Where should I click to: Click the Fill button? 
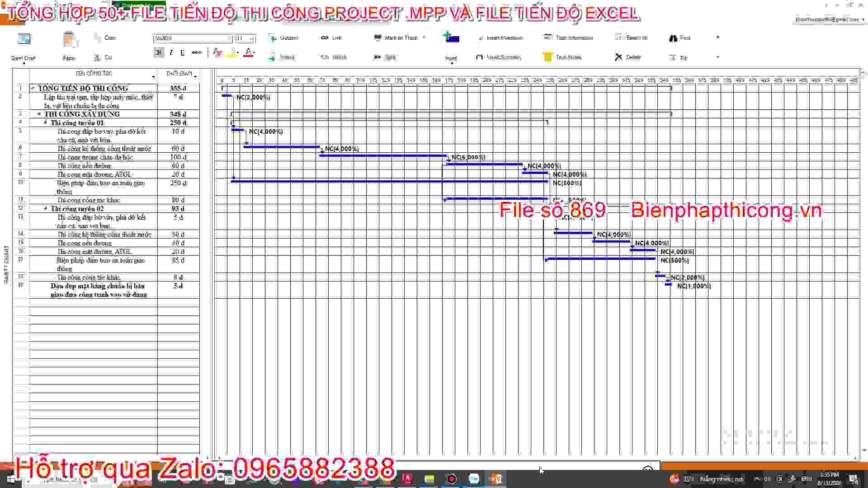(x=678, y=58)
